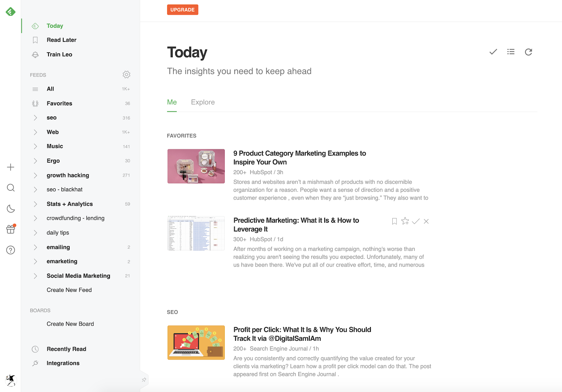Viewport: 562px width, 392px height.
Task: Expand the seo - blackhat folder
Action: (35, 190)
